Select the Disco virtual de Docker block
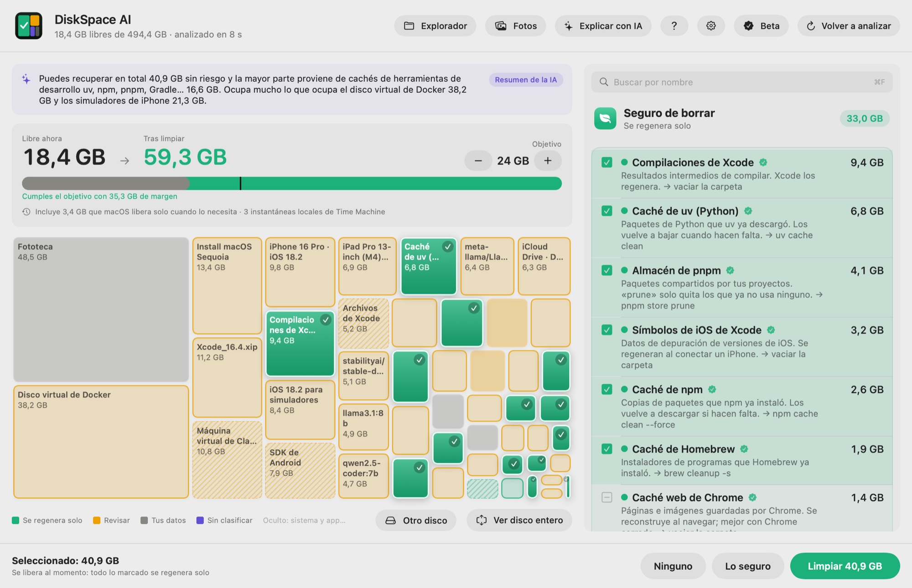912x588 pixels. [x=101, y=442]
